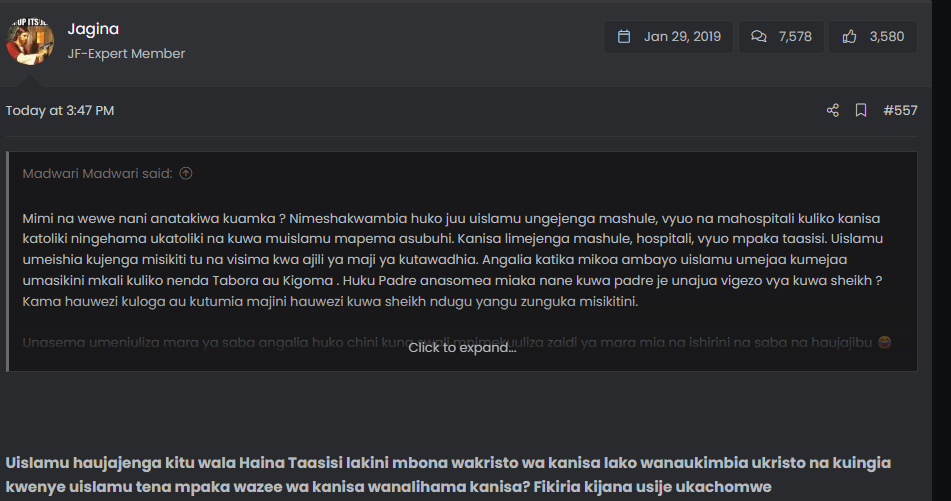The width and height of the screenshot is (951, 501).
Task: Click the calendar icon for join date
Action: (624, 37)
